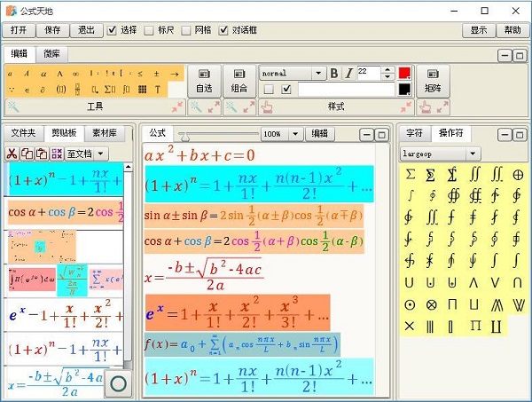Click the bold B formatting icon
This screenshot has height=402, width=532.
tap(334, 74)
